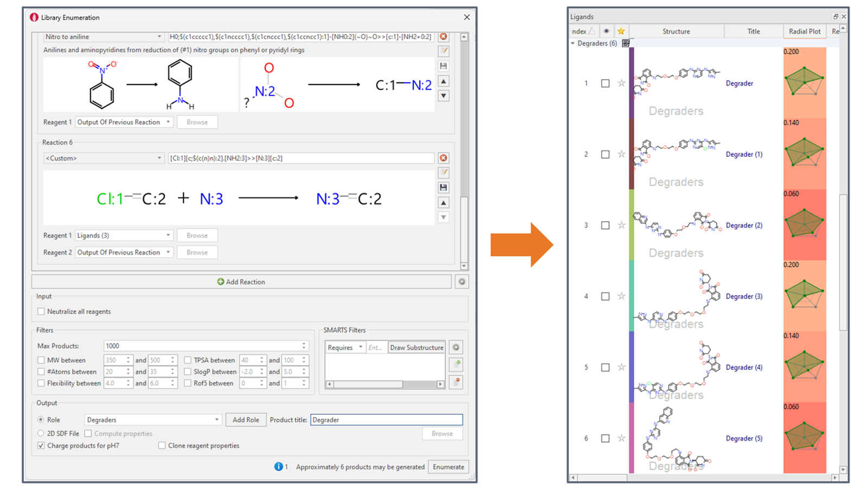This screenshot has height=488, width=868.
Task: Click the blue info icon near Enumerate
Action: [x=278, y=467]
